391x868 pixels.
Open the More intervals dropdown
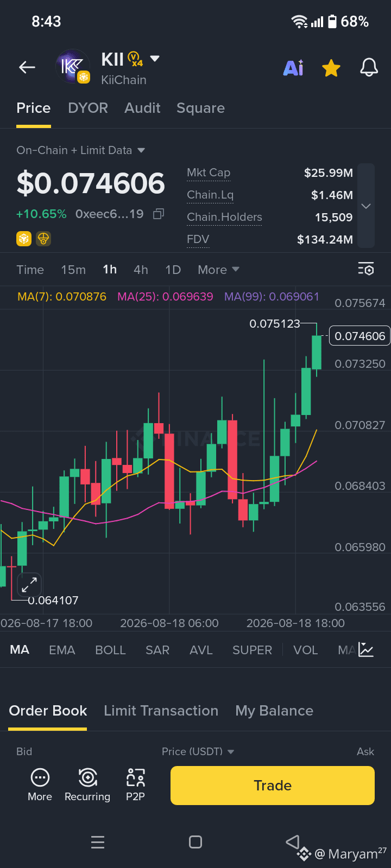pos(218,270)
